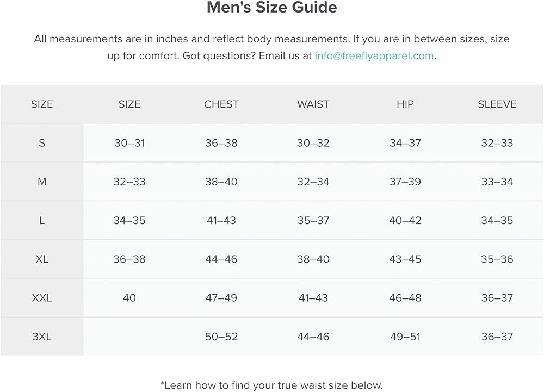Click the true waist size footnote text
The image size is (544, 392).
pos(272,385)
